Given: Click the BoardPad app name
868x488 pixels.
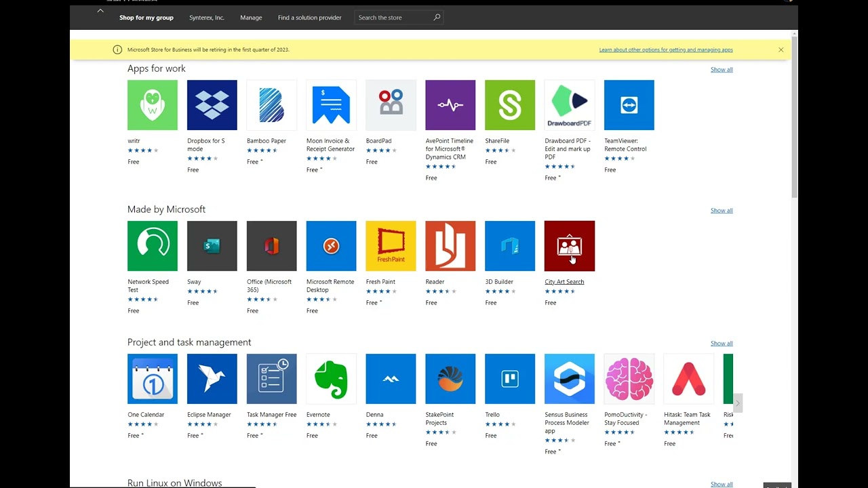Looking at the screenshot, I should click(378, 141).
